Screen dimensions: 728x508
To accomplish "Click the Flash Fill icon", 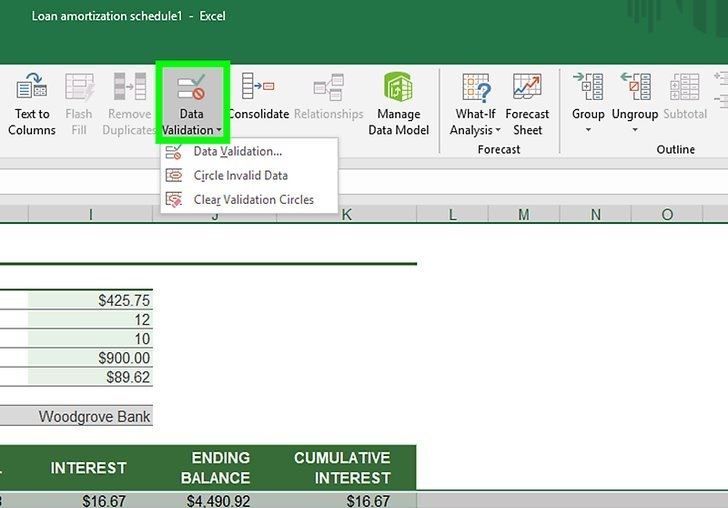I will (x=79, y=88).
